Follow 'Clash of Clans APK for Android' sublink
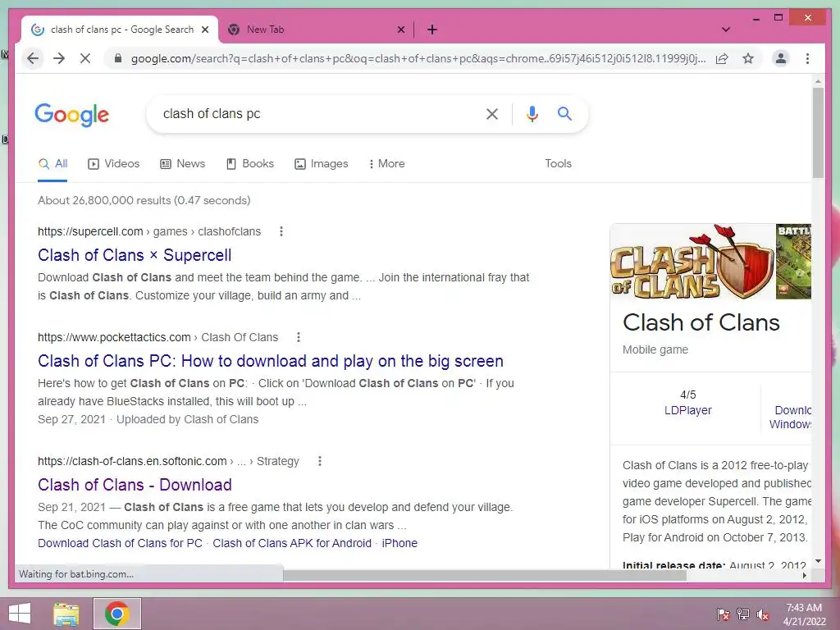 (292, 543)
